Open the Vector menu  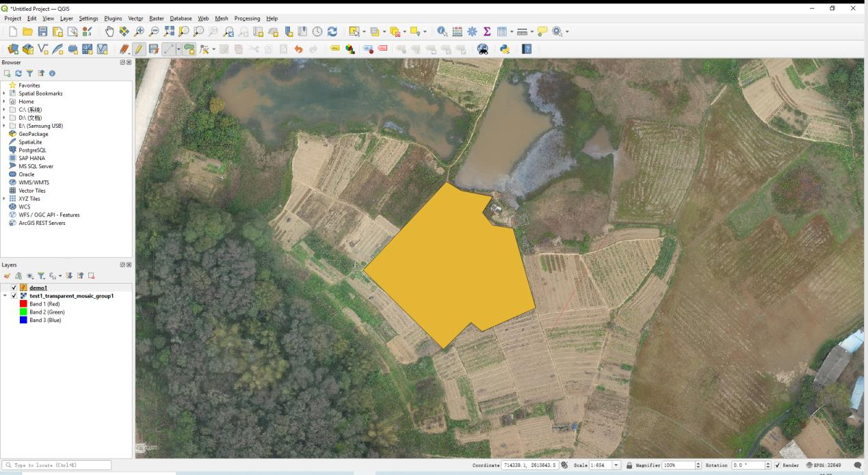click(x=135, y=18)
